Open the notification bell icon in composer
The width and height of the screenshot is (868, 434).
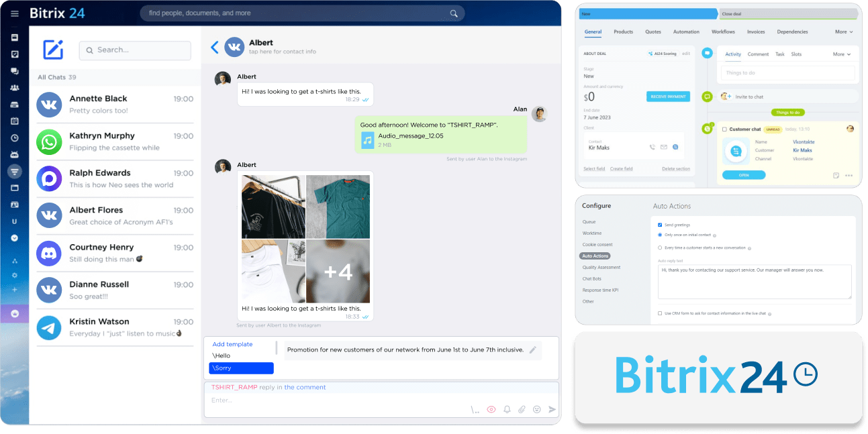coord(507,409)
